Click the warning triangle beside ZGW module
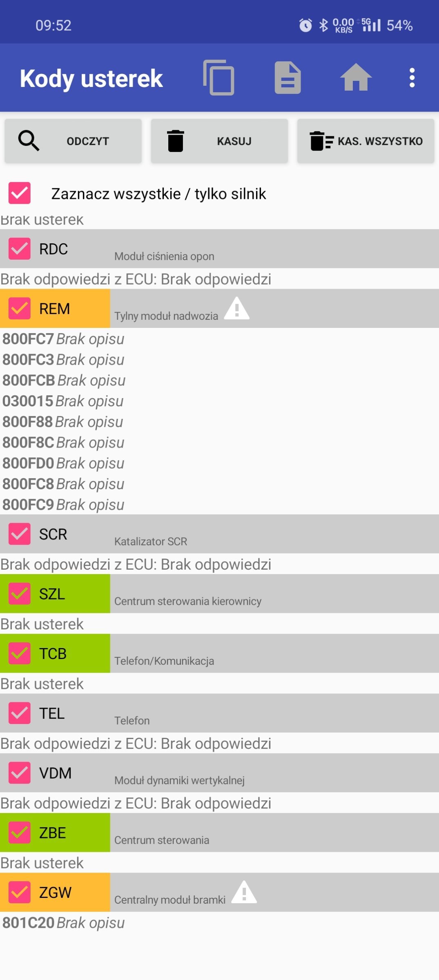The height and width of the screenshot is (980, 439). point(244,892)
